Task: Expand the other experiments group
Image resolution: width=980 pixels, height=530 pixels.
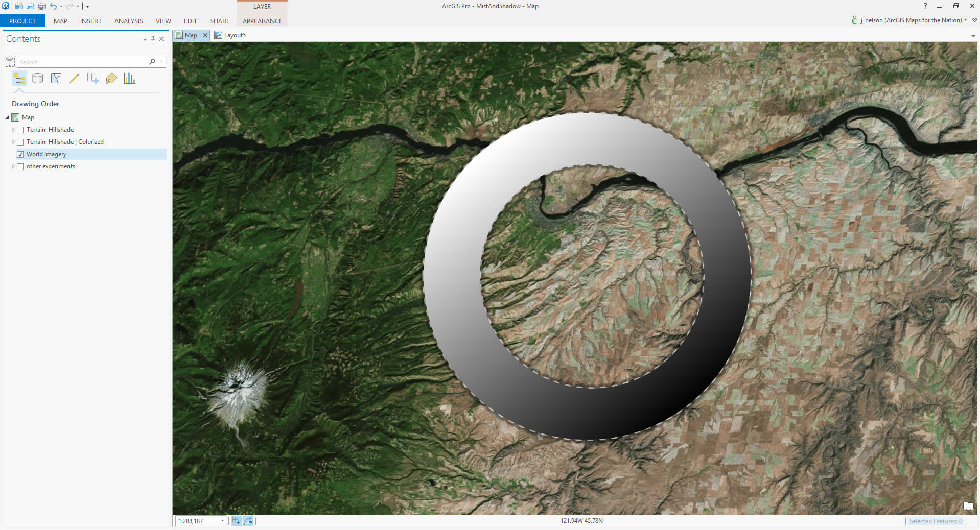Action: 13,166
